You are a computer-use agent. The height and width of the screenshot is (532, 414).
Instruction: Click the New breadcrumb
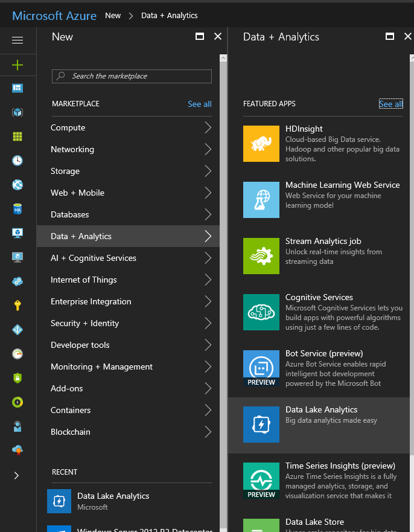(x=113, y=16)
